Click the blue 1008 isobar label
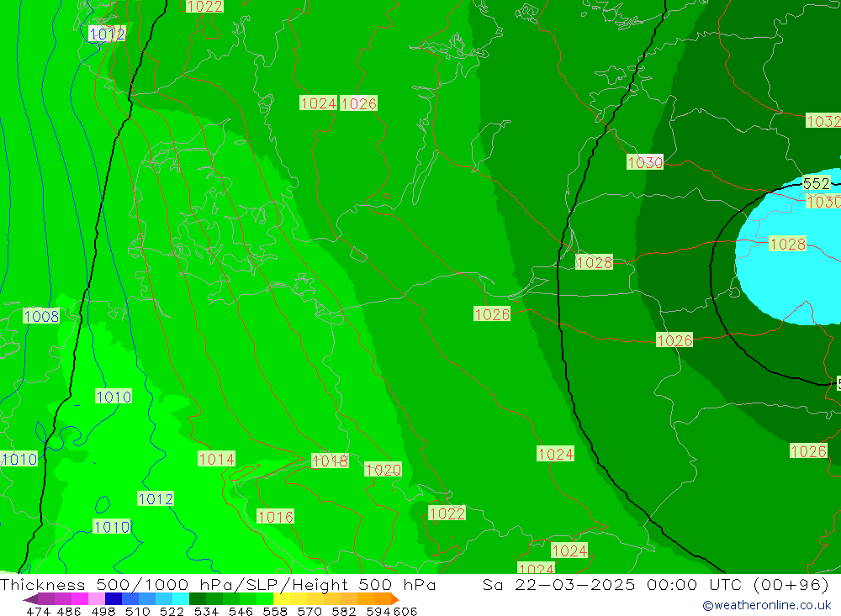Viewport: 841px width, 616px height. (x=41, y=316)
